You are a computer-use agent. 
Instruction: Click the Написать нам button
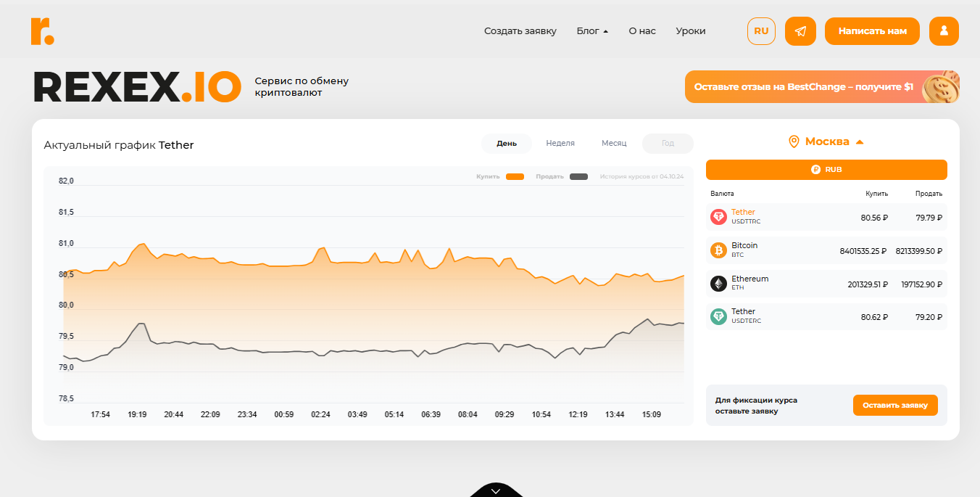(872, 30)
